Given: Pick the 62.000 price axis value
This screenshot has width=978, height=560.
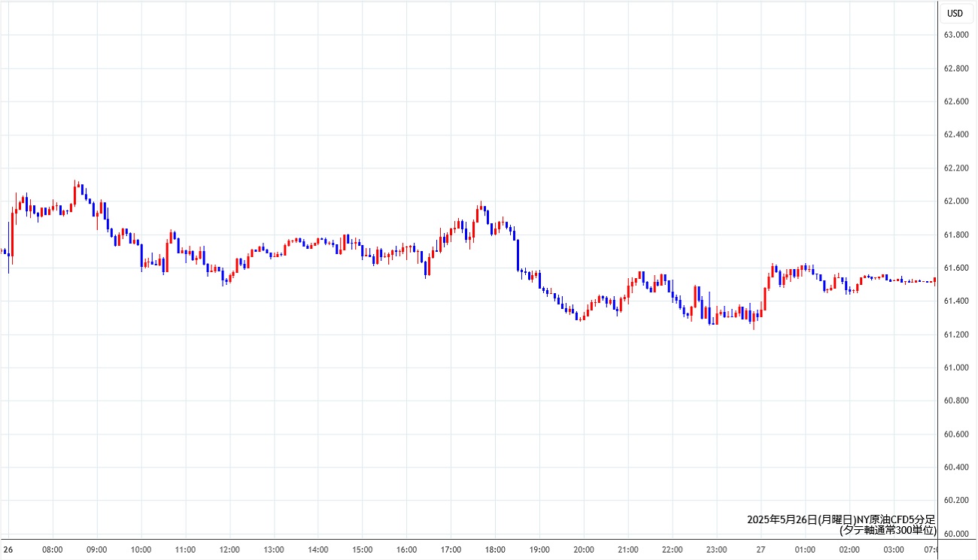Looking at the screenshot, I should click(x=956, y=201).
